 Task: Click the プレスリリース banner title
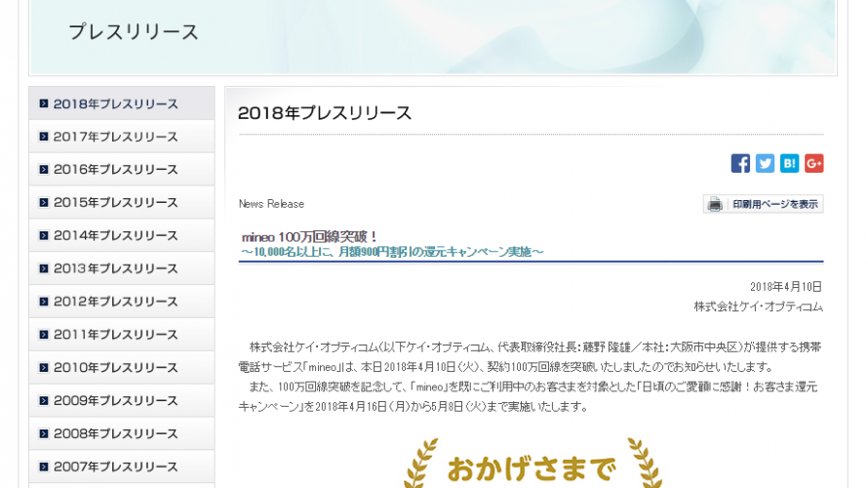pyautogui.click(x=134, y=31)
